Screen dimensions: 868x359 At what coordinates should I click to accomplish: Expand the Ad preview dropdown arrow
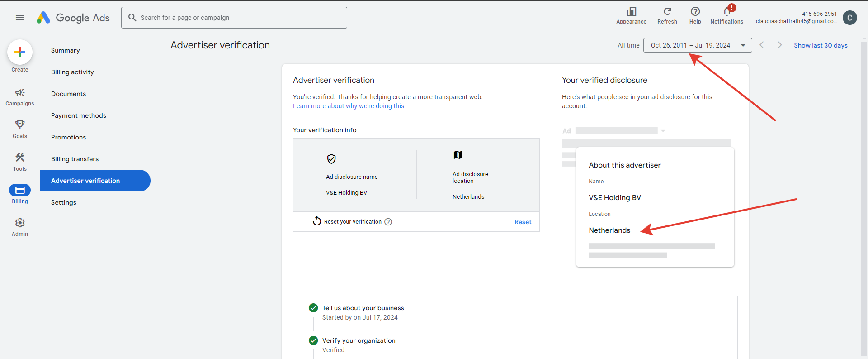(x=663, y=131)
